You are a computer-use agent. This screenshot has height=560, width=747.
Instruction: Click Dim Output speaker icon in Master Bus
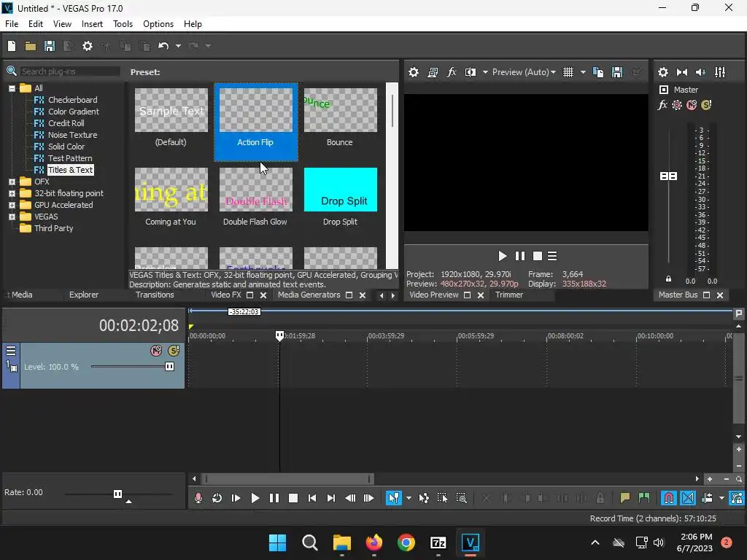[701, 72]
